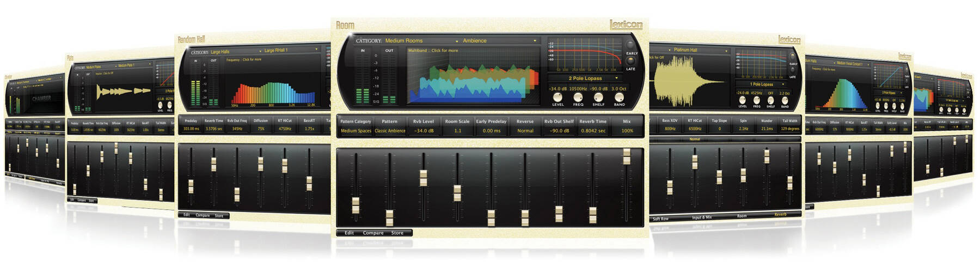
Task: Click the Predelay fader in Random Hall
Action: (191, 186)
